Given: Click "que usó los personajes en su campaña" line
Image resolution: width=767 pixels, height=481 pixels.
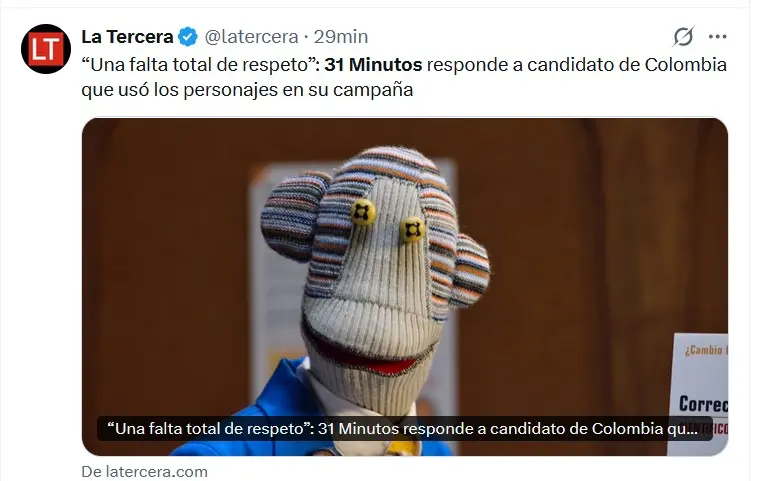Looking at the screenshot, I should (247, 90).
